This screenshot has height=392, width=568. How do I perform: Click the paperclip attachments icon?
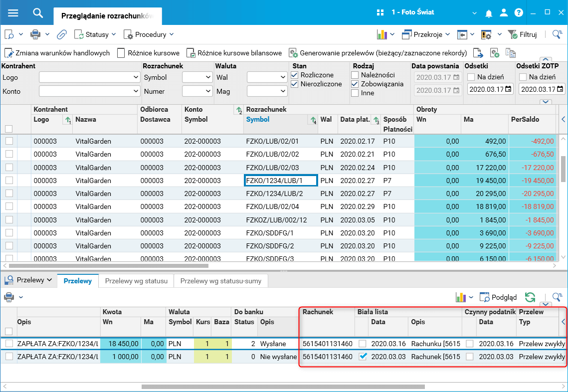(61, 34)
